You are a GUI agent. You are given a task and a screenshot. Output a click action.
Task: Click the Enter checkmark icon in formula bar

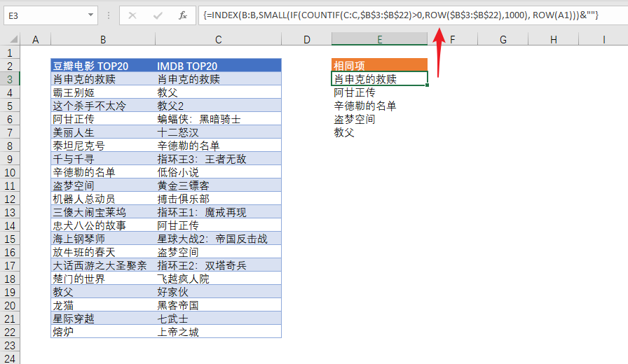click(x=158, y=15)
